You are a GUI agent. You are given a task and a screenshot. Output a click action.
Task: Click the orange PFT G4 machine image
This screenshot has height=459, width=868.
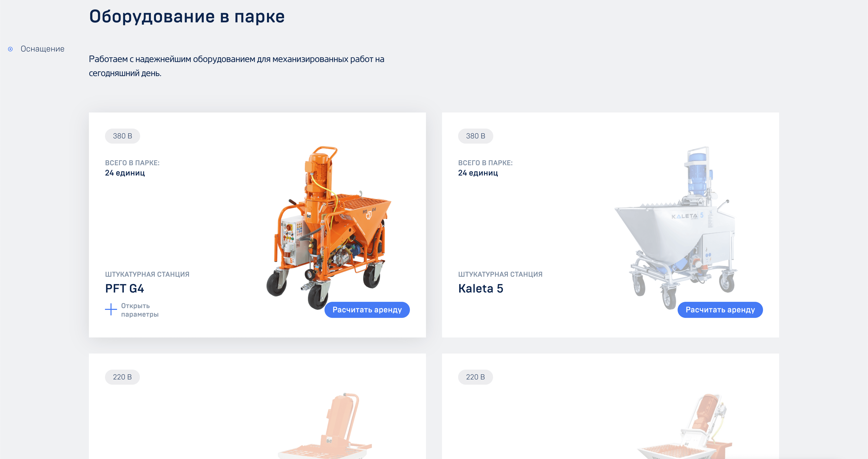point(329,227)
